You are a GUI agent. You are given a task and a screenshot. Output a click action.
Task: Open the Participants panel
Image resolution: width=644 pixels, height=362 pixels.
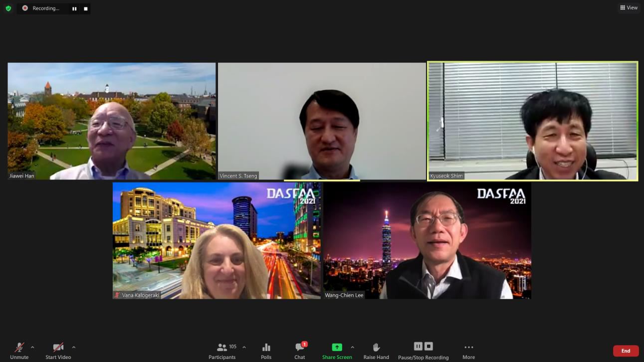(222, 351)
